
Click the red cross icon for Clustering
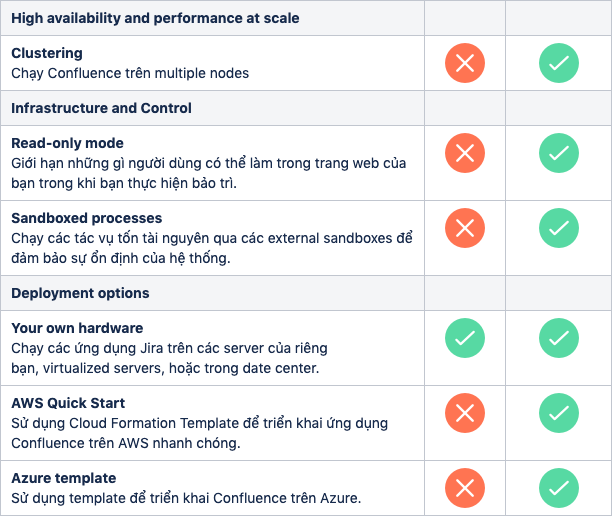tap(465, 63)
